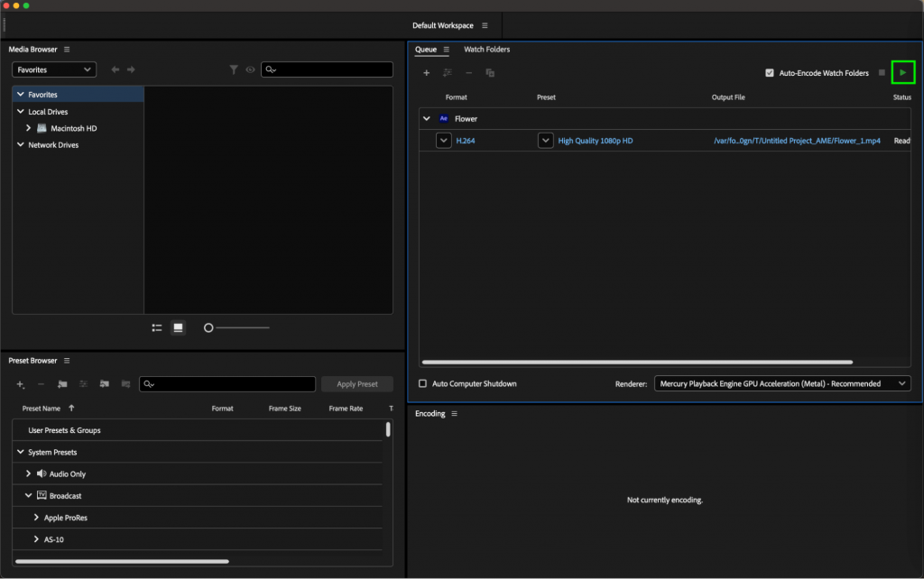Duplicate the selected queue item

coord(490,72)
